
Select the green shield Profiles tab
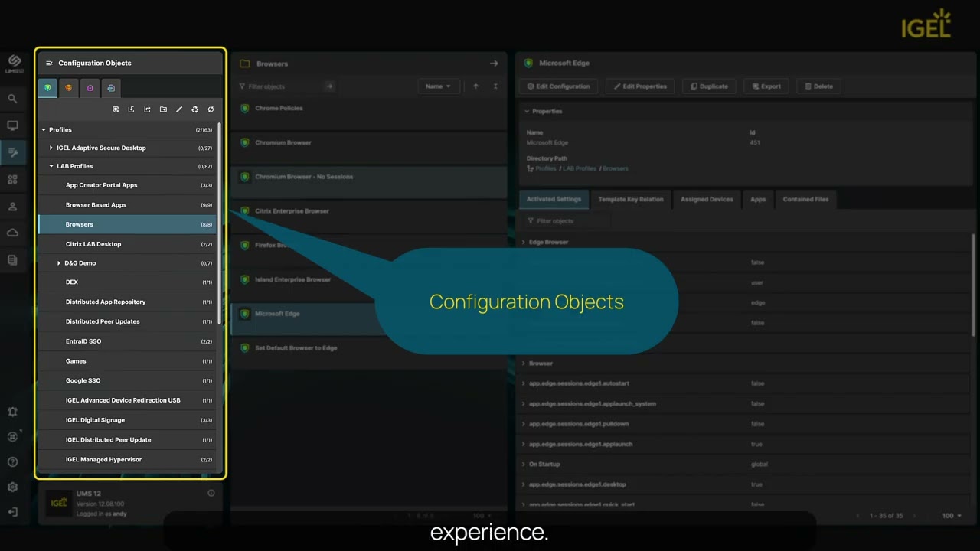(47, 88)
